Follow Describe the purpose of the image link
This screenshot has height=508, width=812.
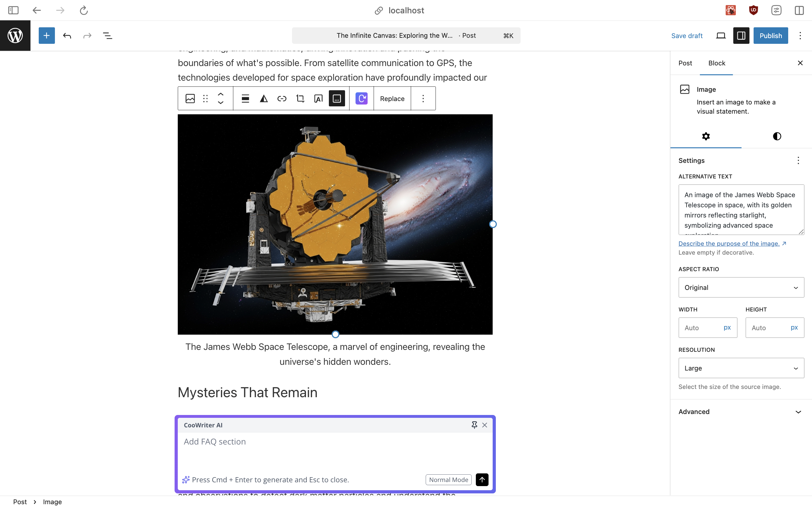[x=729, y=244]
